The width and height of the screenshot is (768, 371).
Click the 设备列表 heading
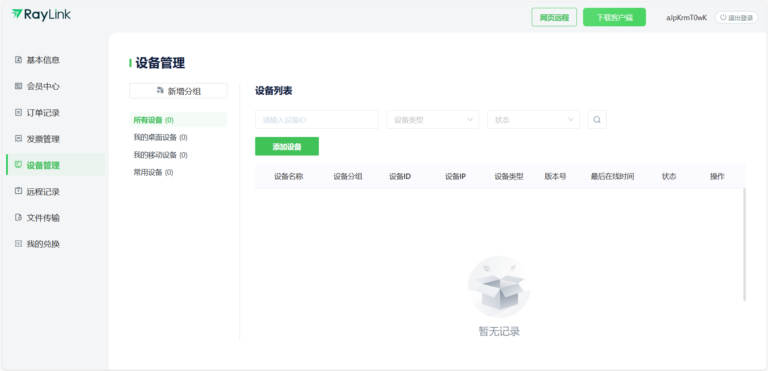[273, 91]
